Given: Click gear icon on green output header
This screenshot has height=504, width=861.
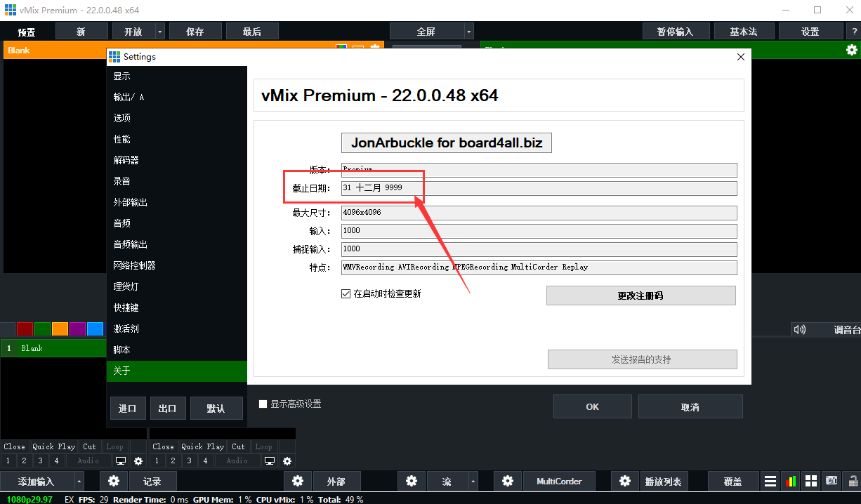Looking at the screenshot, I should click(x=852, y=50).
